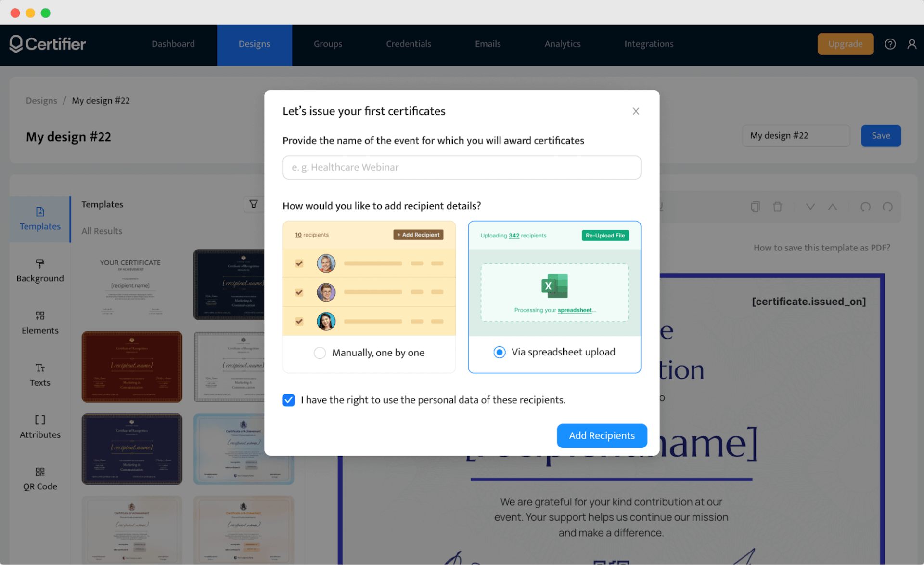Click the help icon in top navigation
Image resolution: width=924 pixels, height=565 pixels.
888,44
